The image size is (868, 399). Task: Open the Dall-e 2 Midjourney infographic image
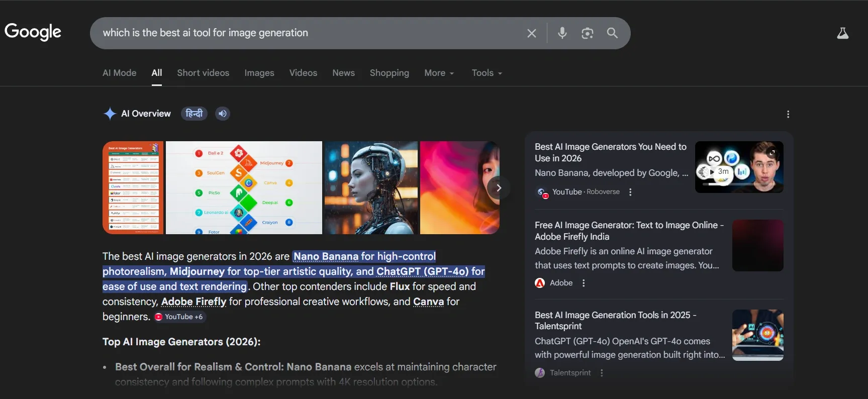click(x=244, y=188)
